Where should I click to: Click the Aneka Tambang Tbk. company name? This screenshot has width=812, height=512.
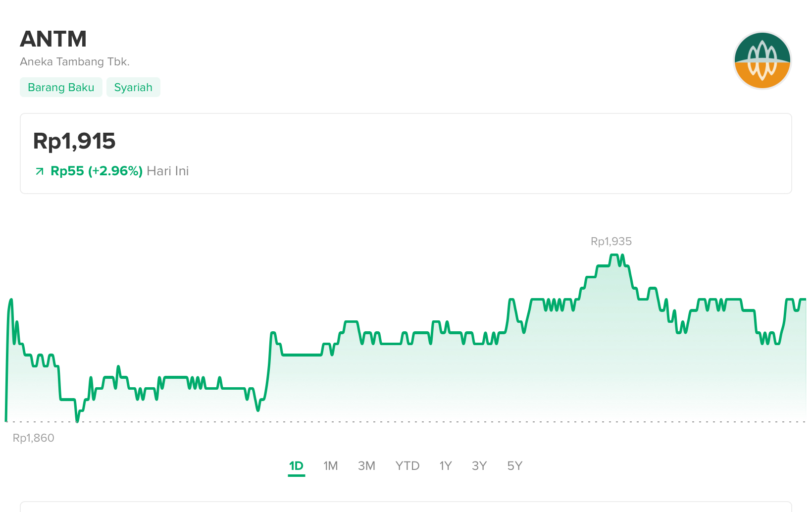coord(75,62)
